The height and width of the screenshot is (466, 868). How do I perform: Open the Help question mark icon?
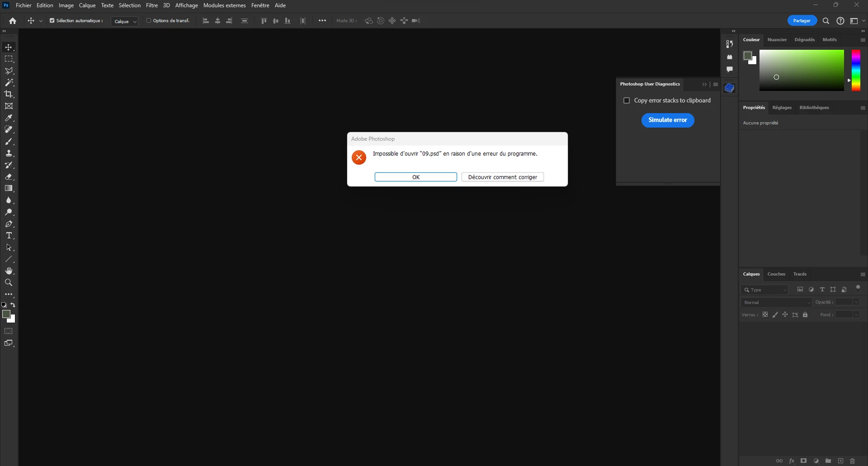tap(840, 21)
